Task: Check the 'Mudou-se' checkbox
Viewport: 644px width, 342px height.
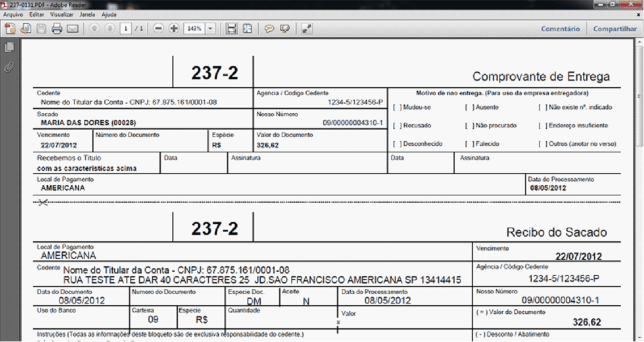Action: tap(397, 108)
